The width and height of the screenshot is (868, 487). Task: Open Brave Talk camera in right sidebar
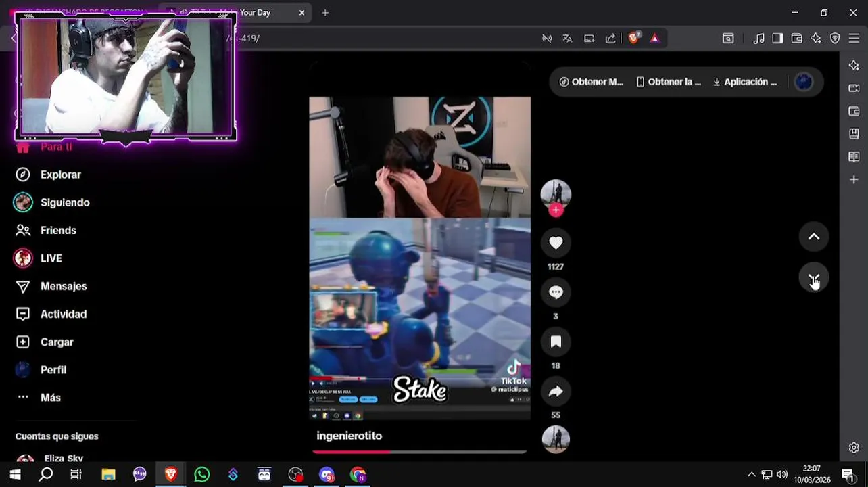854,88
